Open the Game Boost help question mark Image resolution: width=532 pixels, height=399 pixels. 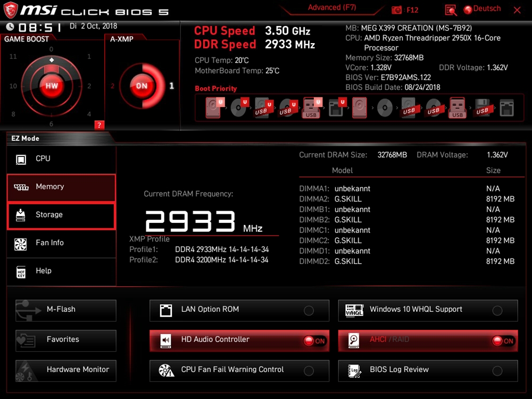coord(99,125)
